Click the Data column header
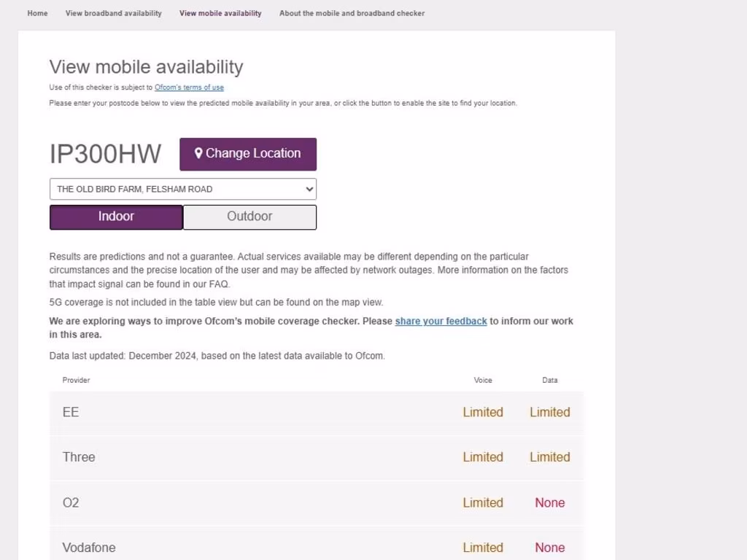The image size is (747, 560). pos(550,380)
